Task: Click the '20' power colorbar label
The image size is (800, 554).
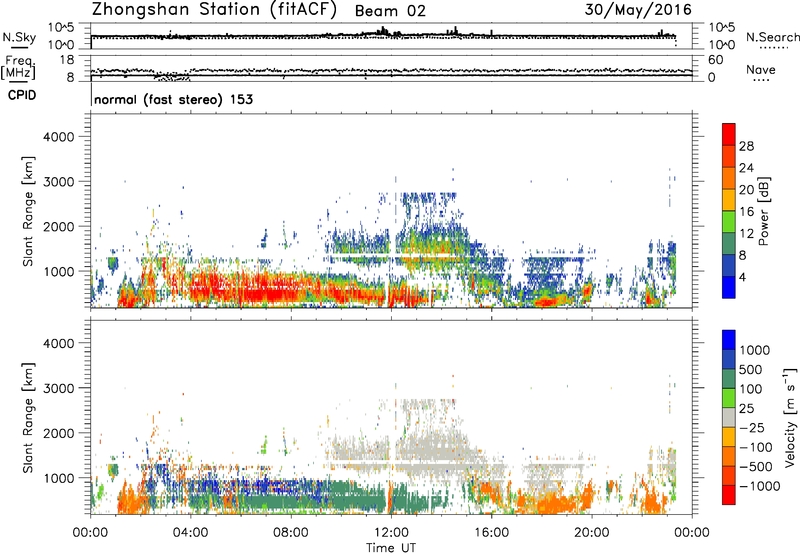Action: [746, 190]
